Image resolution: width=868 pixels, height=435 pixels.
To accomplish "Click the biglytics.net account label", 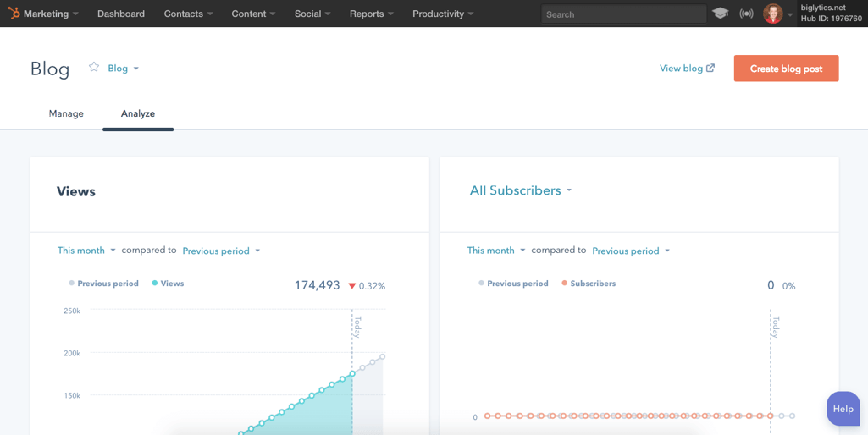I will click(823, 8).
